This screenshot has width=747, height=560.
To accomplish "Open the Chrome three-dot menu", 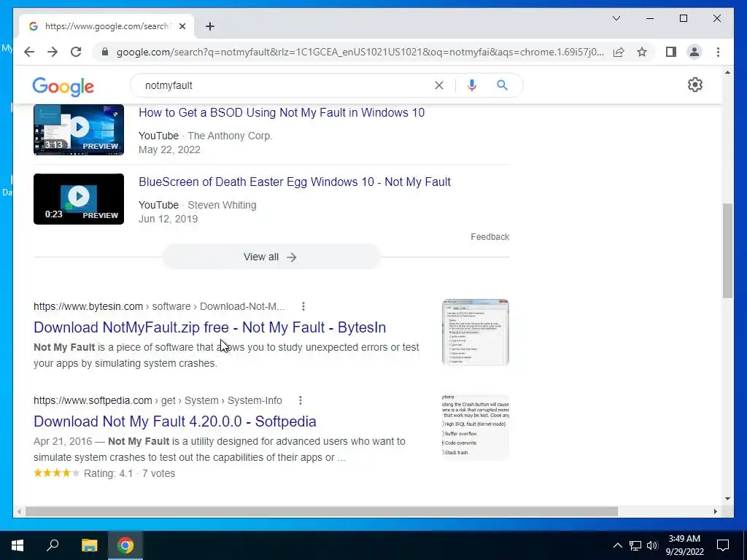I will point(718,52).
